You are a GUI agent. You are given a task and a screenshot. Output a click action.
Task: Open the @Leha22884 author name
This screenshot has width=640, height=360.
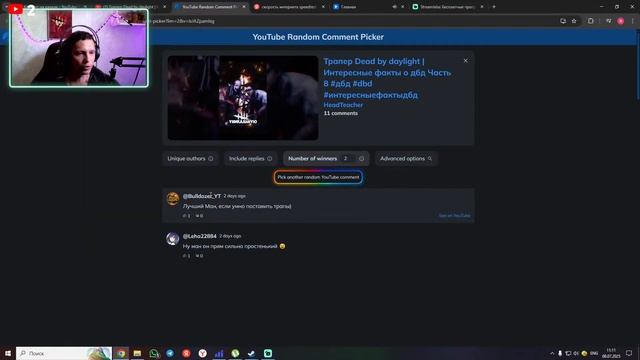(x=199, y=236)
